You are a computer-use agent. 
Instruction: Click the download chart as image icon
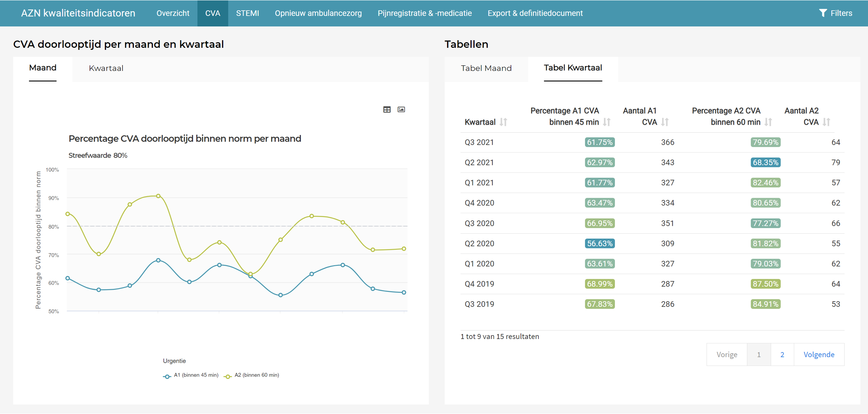pos(401,109)
